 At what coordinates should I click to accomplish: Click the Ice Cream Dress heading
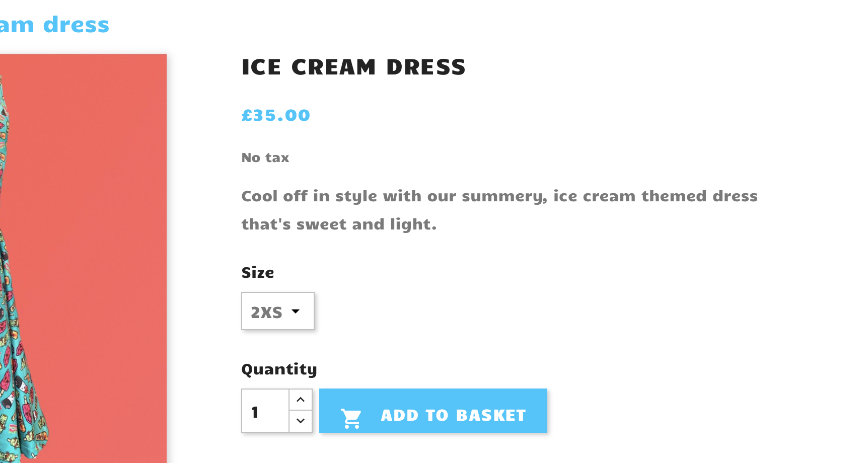point(353,67)
